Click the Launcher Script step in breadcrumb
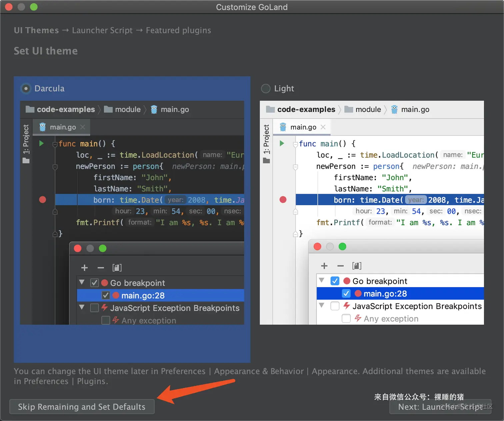 (x=102, y=30)
